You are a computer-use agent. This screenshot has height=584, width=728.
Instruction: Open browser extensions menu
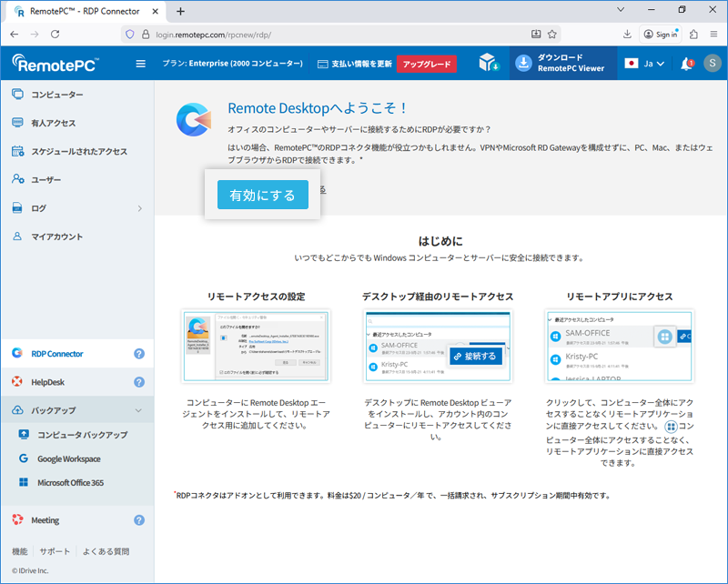point(693,34)
